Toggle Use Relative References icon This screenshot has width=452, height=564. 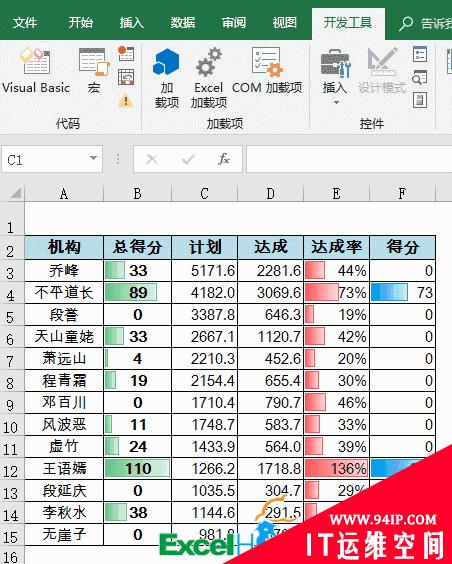[126, 77]
